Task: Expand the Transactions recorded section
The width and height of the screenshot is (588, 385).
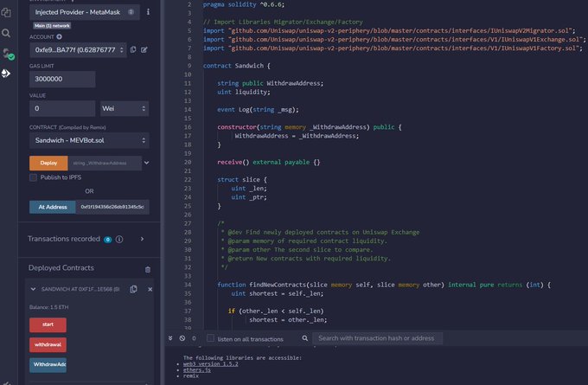Action: pyautogui.click(x=142, y=239)
